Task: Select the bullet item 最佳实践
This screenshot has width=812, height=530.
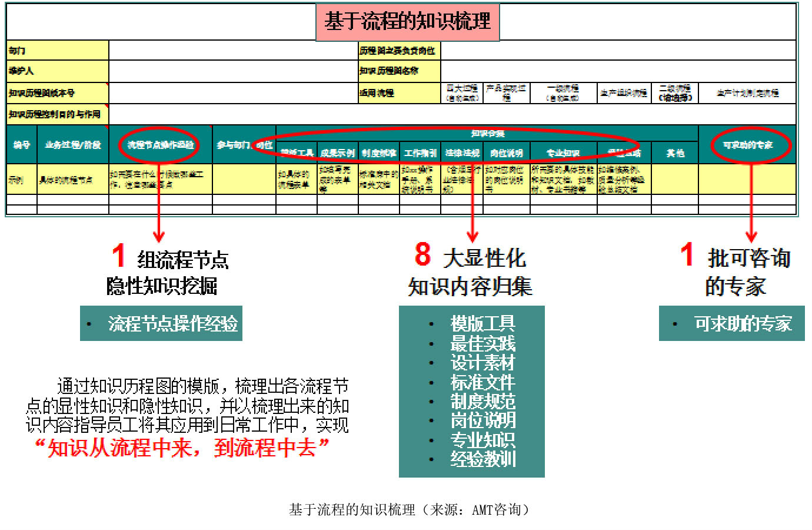Action: [482, 343]
